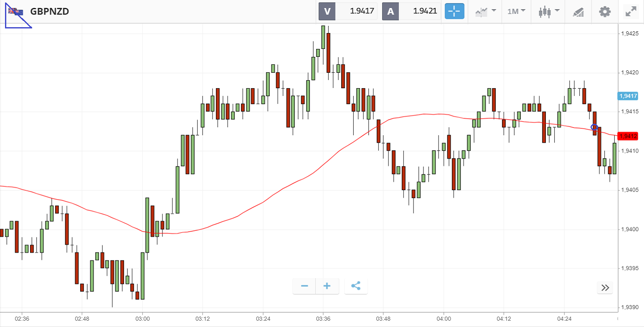Screen dimensions: 644x327
Task: Toggle the crosshair cursor button
Action: [454, 11]
